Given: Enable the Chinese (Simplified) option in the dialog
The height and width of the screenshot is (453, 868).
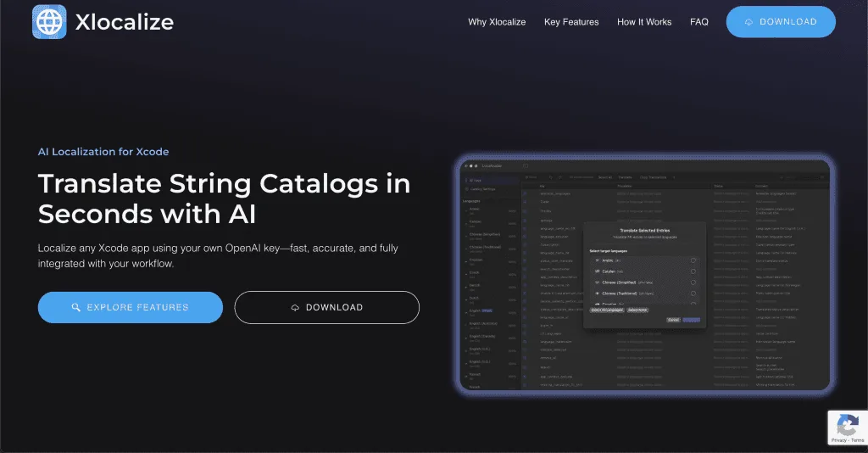Looking at the screenshot, I should [x=693, y=282].
